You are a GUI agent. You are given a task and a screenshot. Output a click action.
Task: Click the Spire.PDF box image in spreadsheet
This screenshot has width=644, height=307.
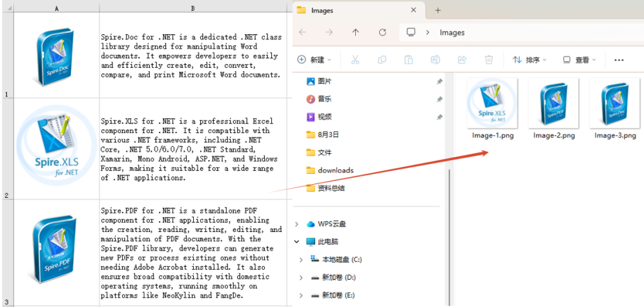[55, 249]
